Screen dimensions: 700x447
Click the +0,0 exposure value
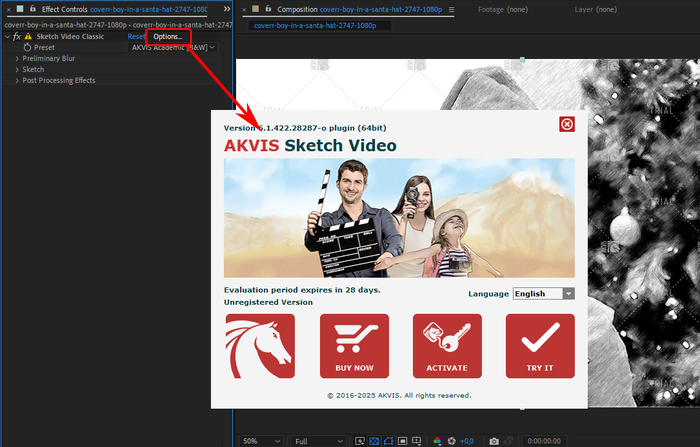[x=467, y=441]
